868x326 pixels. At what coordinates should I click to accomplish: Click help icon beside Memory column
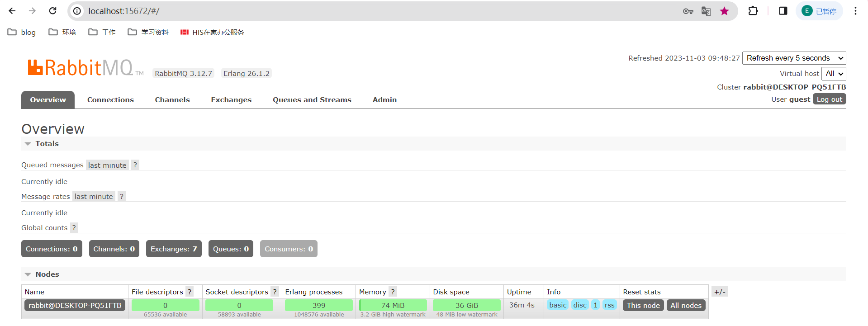(393, 292)
